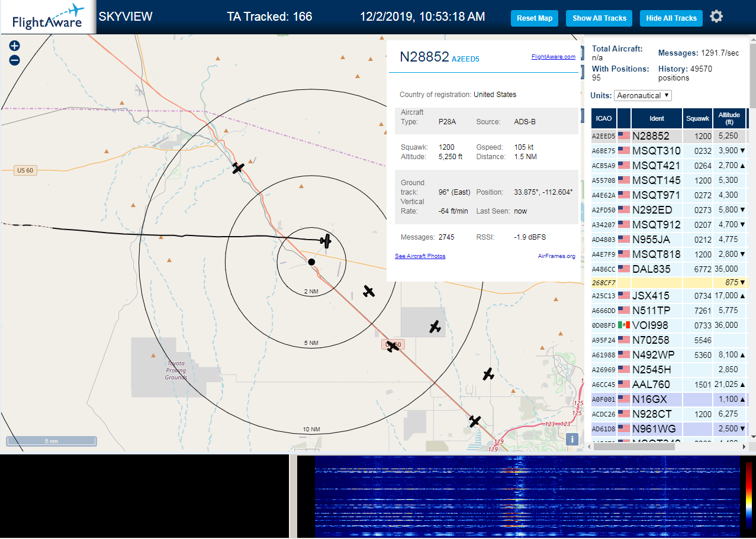Select N511TP aircraft row

click(669, 310)
